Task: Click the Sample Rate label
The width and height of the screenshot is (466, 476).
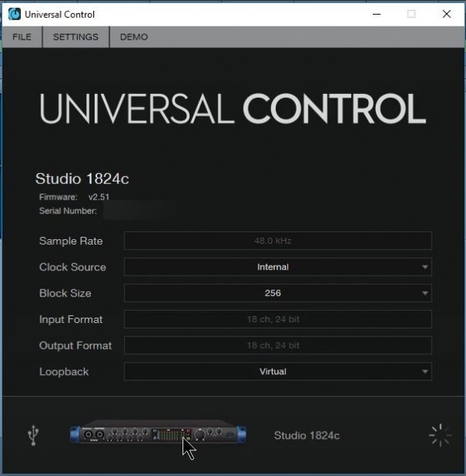Action: (x=71, y=241)
